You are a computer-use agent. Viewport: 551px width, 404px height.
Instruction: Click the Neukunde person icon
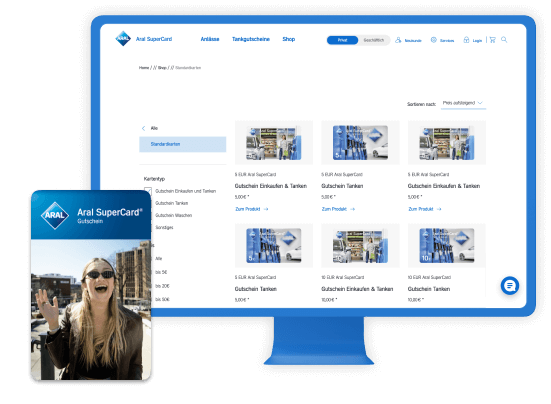(x=398, y=40)
